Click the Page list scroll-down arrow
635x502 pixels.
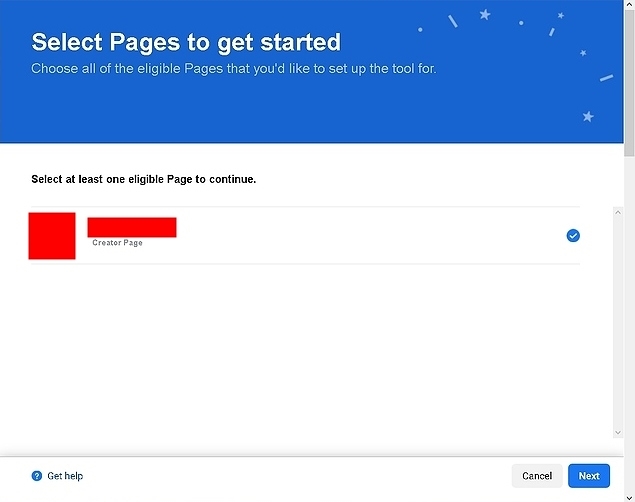617,432
